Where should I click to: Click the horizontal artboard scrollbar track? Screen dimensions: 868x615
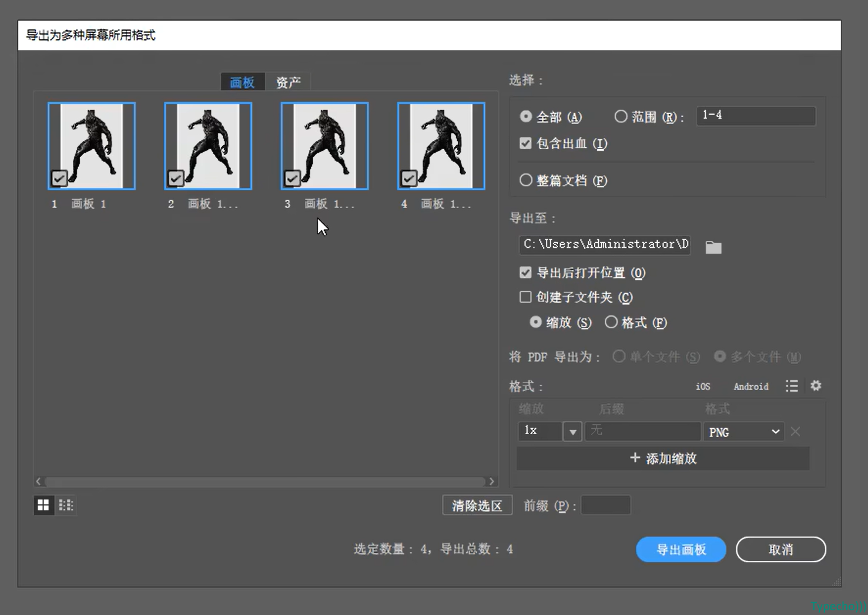tap(265, 482)
